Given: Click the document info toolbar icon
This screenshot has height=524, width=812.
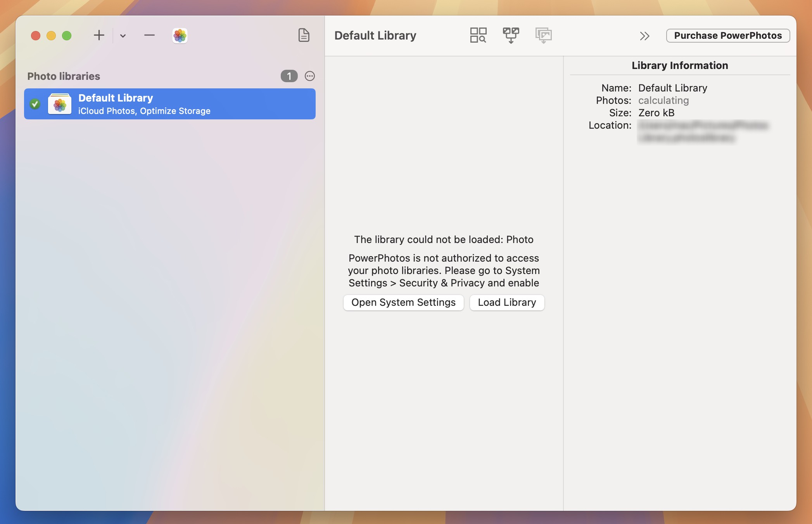Looking at the screenshot, I should point(304,35).
